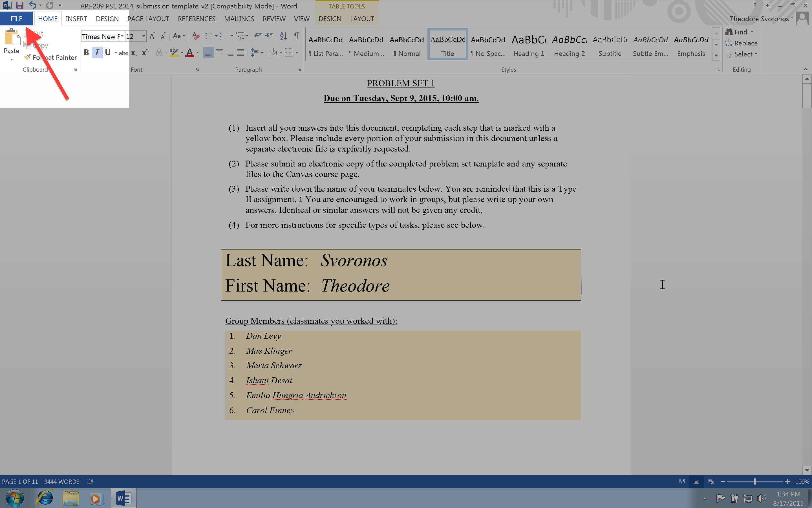812x508 pixels.
Task: Click the 100% zoom level
Action: click(x=802, y=481)
